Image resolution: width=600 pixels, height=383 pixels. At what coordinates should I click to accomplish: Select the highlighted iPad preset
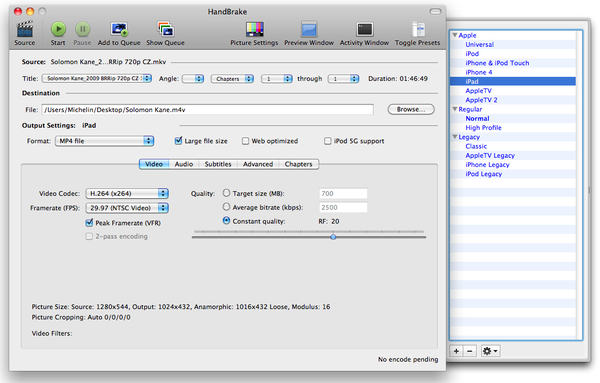point(513,81)
